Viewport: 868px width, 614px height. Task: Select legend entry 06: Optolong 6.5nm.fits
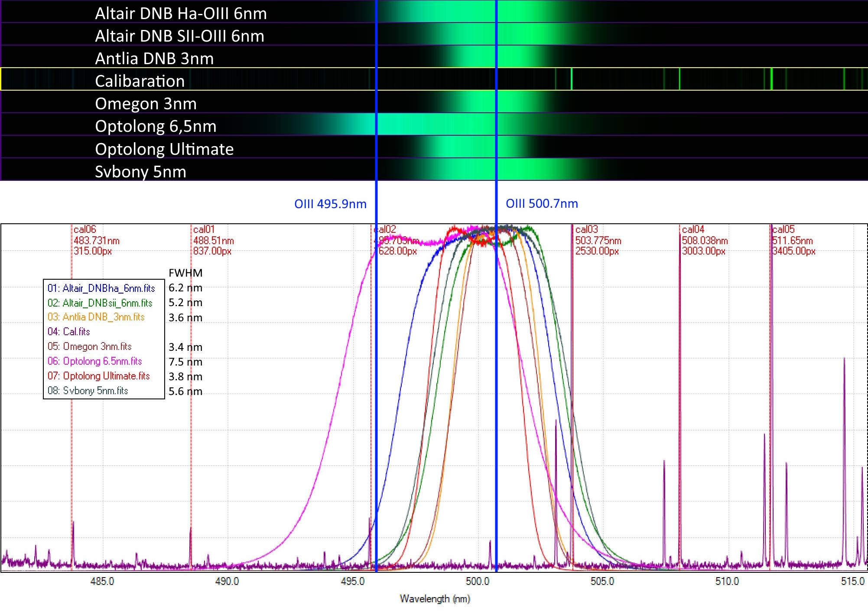94,361
